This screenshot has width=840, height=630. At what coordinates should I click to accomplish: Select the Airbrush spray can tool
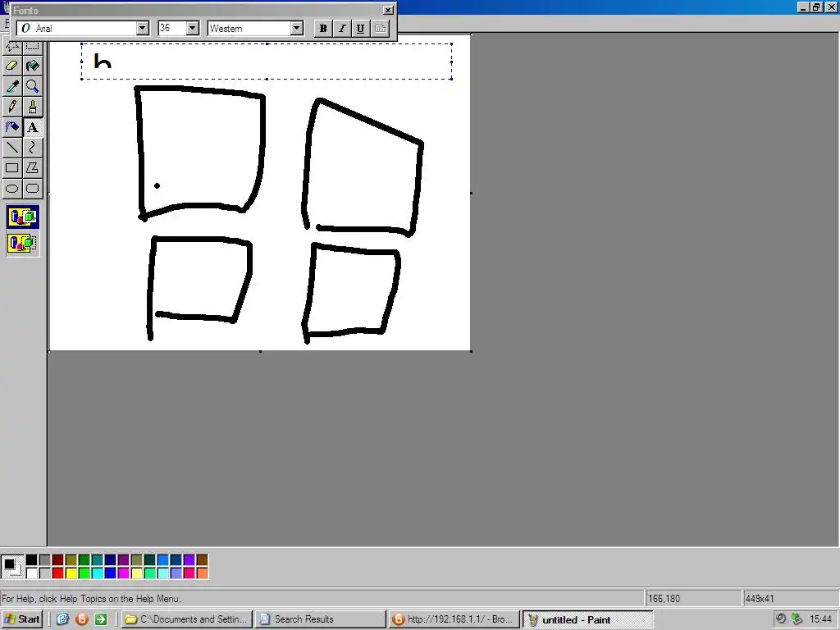[x=11, y=127]
